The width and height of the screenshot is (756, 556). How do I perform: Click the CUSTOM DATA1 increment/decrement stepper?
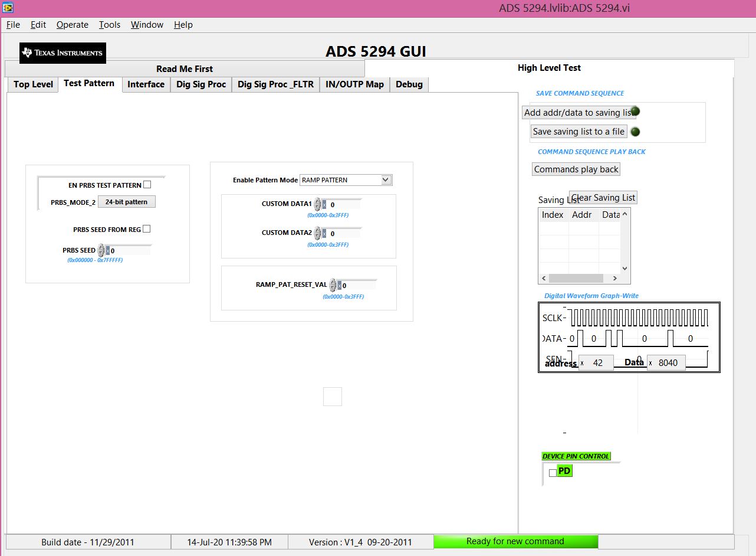point(317,205)
